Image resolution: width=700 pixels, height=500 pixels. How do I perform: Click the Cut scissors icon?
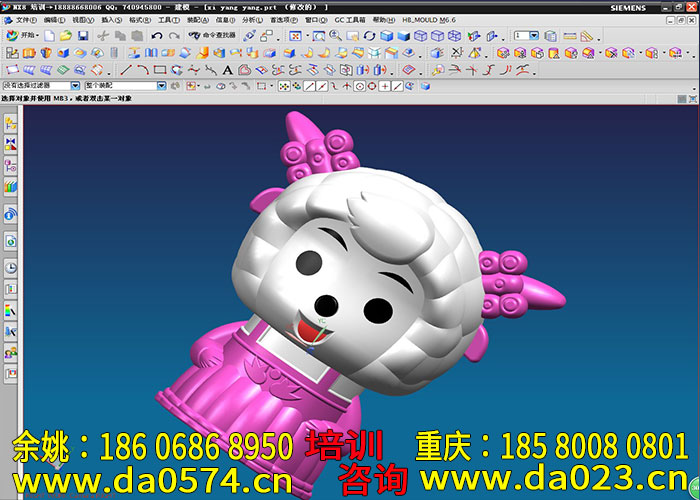[x=103, y=36]
